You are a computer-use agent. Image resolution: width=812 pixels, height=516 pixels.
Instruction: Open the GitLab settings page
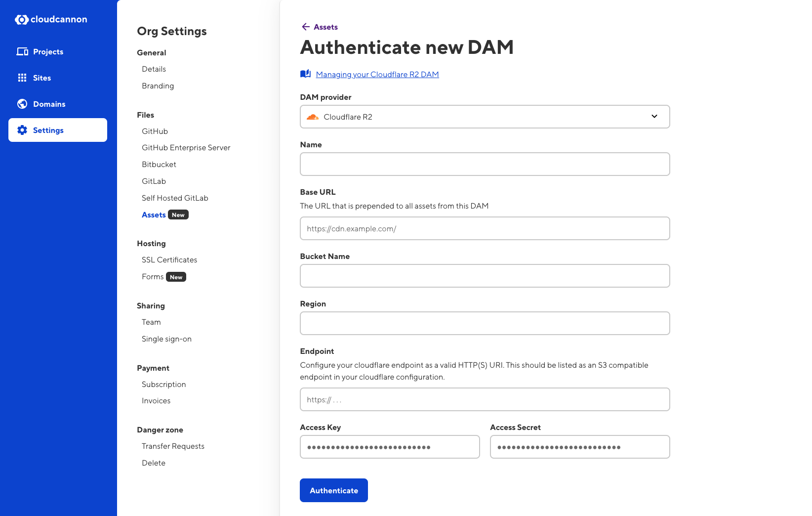pos(154,181)
